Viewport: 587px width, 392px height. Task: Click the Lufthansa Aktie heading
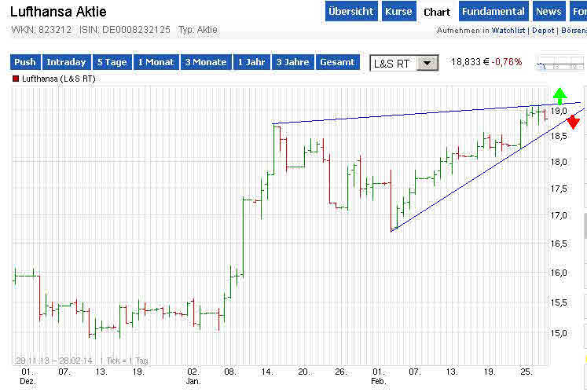pyautogui.click(x=58, y=12)
